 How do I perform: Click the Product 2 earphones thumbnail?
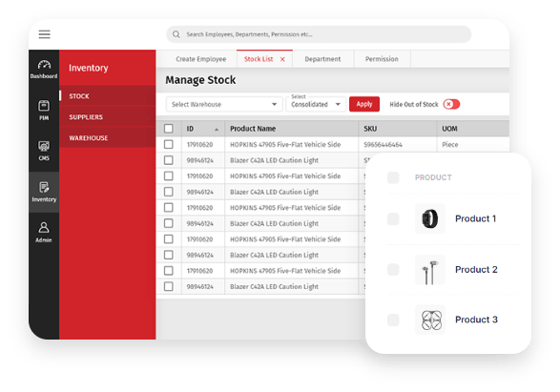(x=430, y=270)
